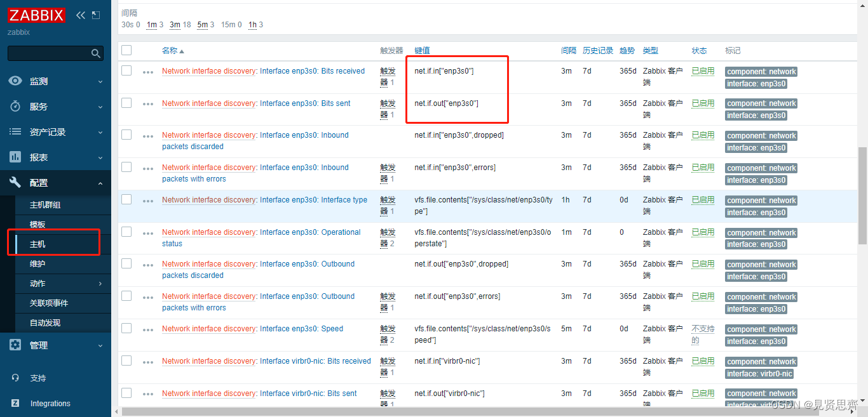Click the headset icon beside 支持

point(16,378)
